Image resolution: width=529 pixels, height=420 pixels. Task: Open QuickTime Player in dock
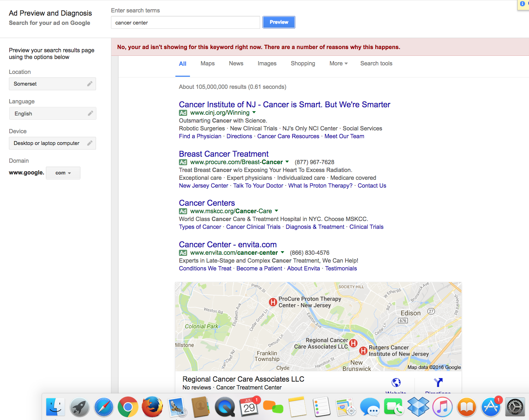[225, 407]
